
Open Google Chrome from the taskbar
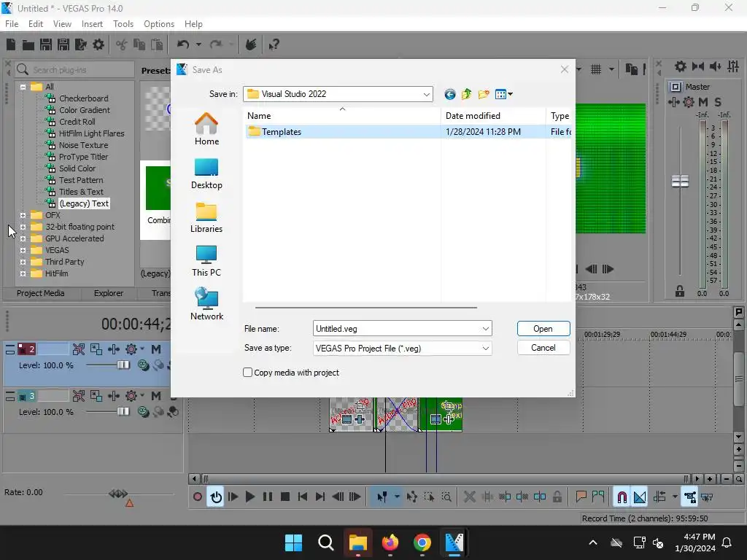tap(422, 542)
